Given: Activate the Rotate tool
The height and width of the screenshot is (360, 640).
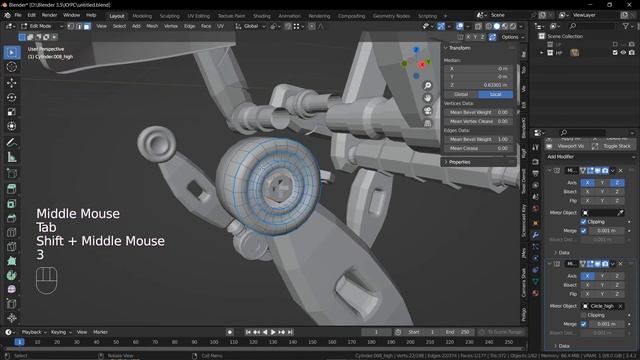Looking at the screenshot, I should point(11,97).
